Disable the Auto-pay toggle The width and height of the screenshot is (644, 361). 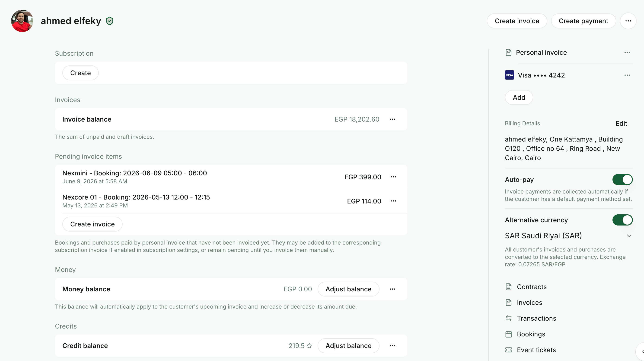pyautogui.click(x=622, y=180)
